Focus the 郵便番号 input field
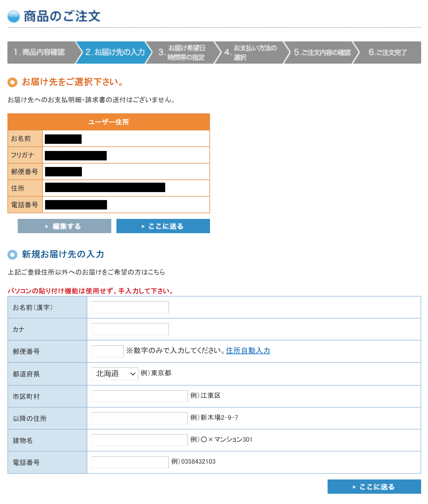 108,351
